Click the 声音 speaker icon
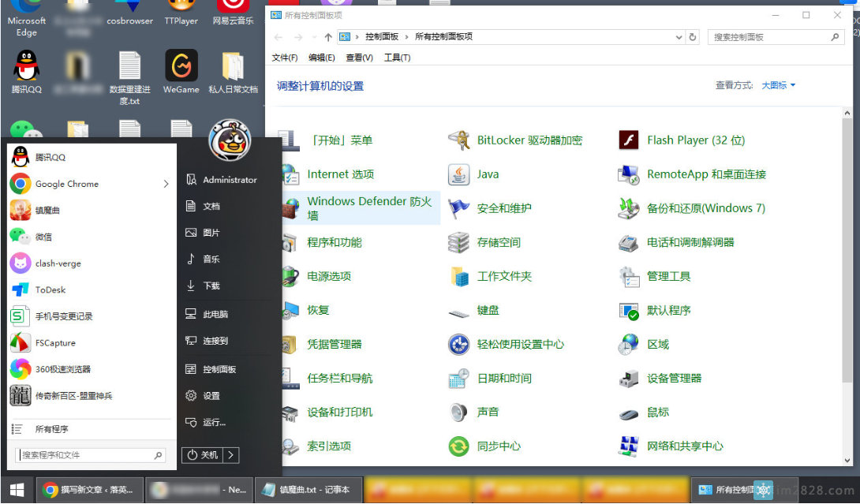The height and width of the screenshot is (504, 860). [458, 413]
